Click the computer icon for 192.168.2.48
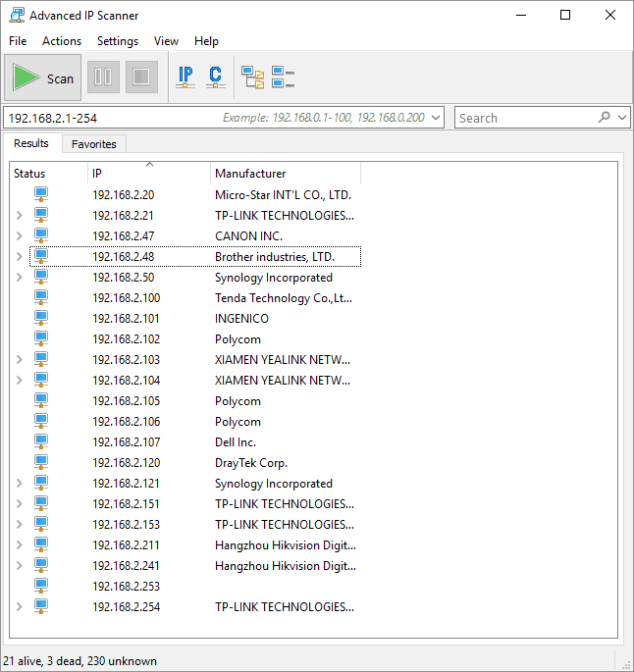634x672 pixels. (41, 256)
